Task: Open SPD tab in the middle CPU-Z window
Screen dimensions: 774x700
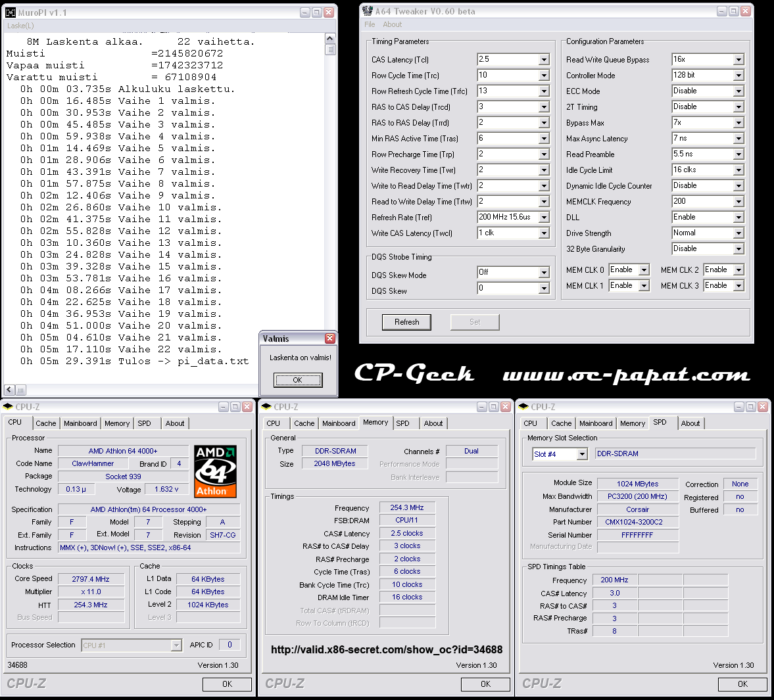Action: pos(403,423)
